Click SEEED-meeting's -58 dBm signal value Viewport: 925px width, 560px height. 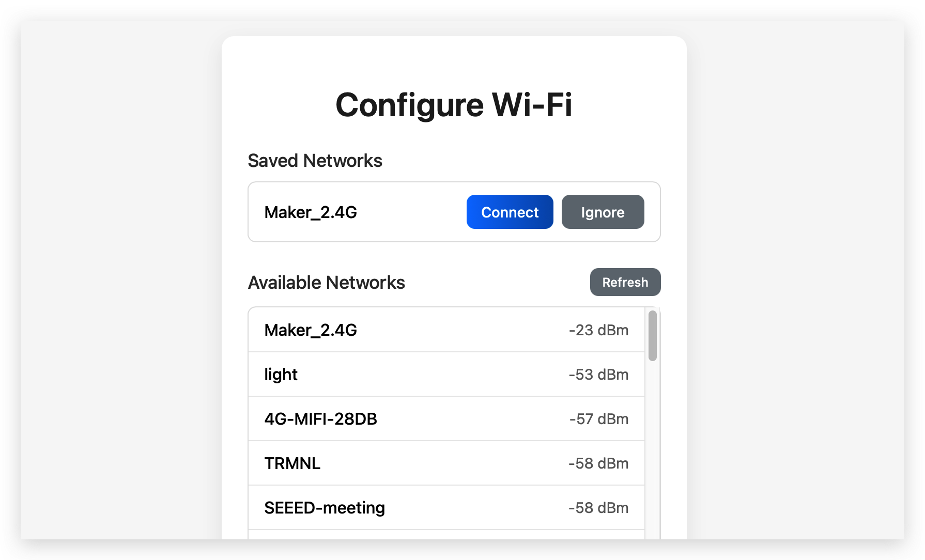pos(598,508)
